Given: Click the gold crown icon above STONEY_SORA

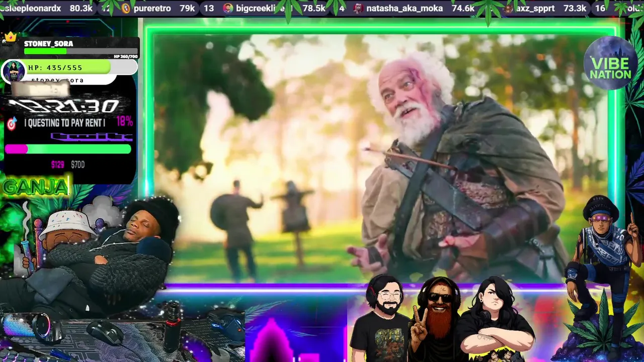Looking at the screenshot, I should click(x=10, y=38).
